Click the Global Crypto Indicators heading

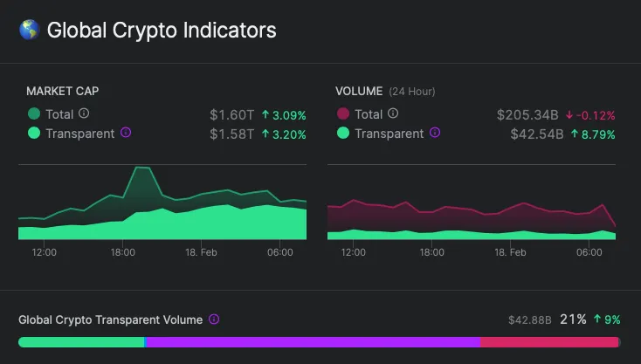point(162,31)
